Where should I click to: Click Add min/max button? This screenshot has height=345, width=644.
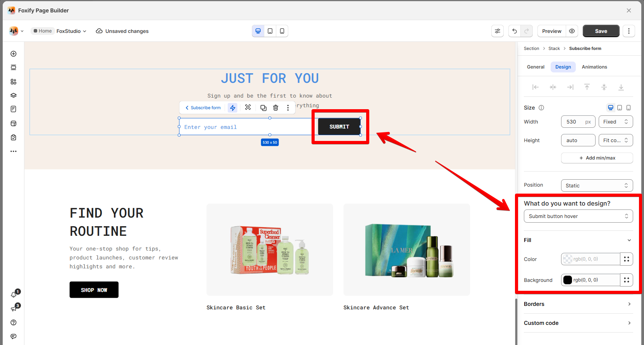pos(597,158)
